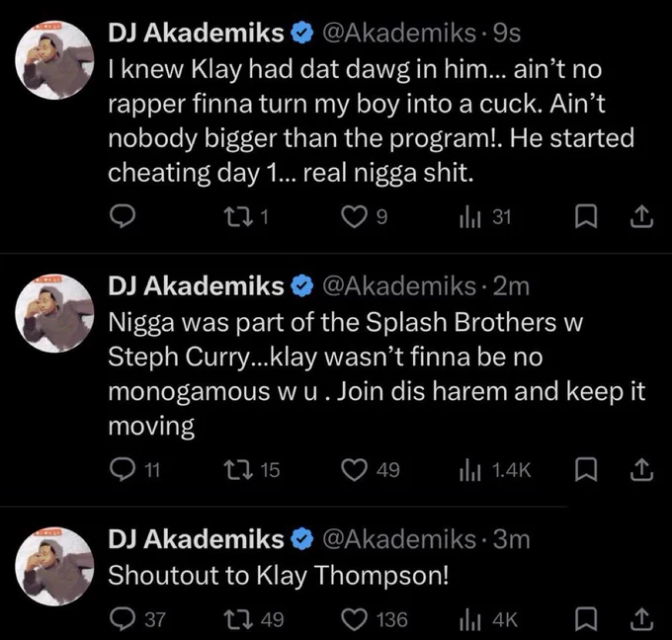
Task: Like the tweet with 9 likes
Action: 365,216
